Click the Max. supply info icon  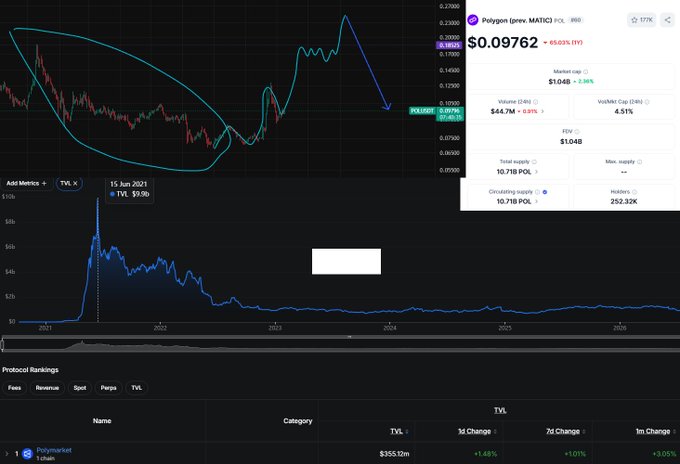point(640,162)
